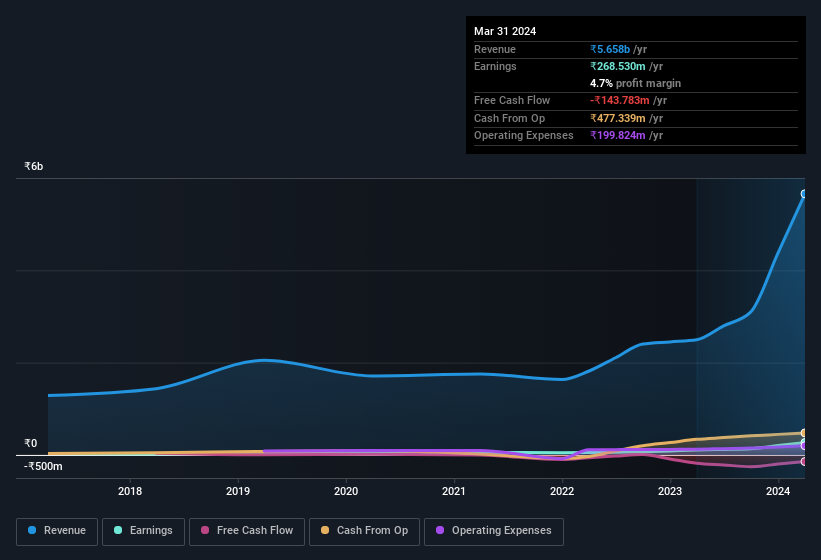Select the Revenue endpoint marker on chart
821x560 pixels.
[804, 194]
